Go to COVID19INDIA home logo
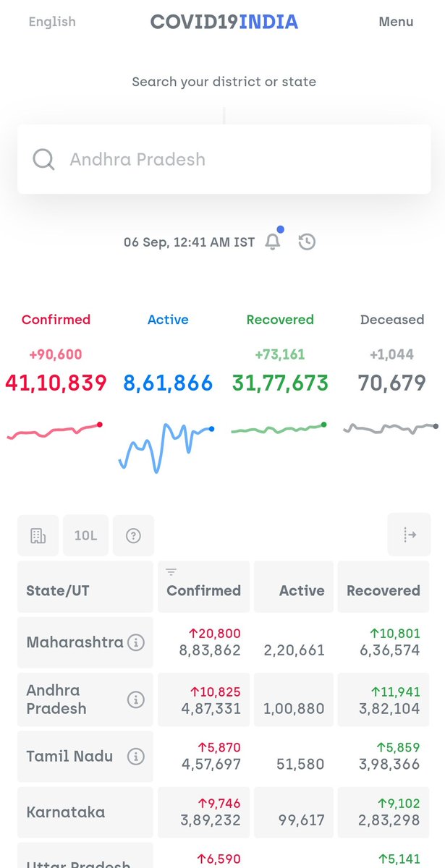This screenshot has width=445, height=868. click(224, 22)
